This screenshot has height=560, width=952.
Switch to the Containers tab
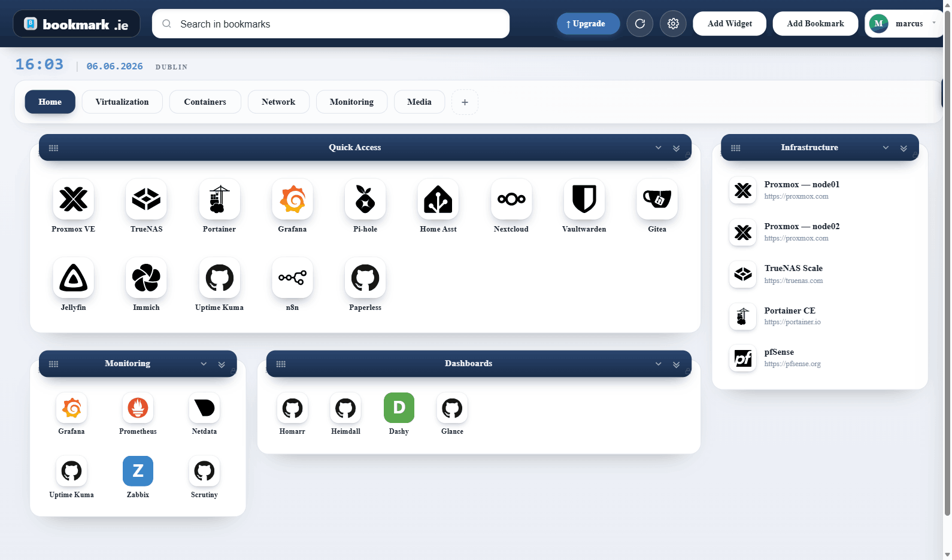[205, 102]
